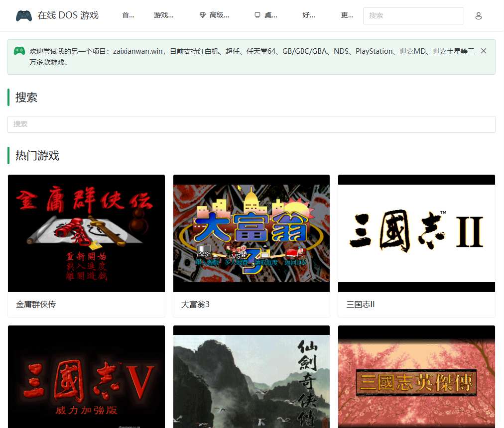
Task: Open the 游戏... menu item
Action: [x=164, y=15]
